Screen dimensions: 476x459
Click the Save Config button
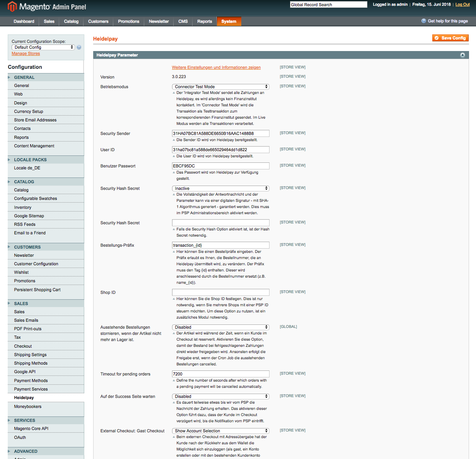450,38
